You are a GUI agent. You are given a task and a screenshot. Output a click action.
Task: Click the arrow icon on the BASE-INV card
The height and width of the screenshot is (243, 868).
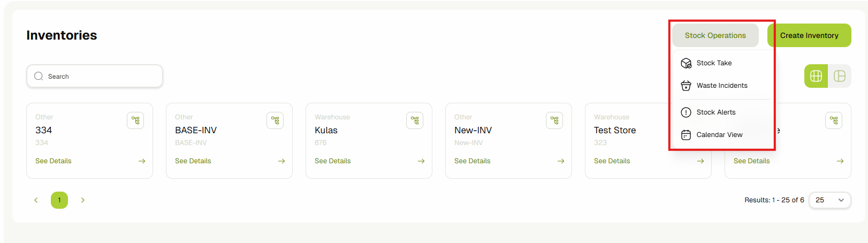281,161
